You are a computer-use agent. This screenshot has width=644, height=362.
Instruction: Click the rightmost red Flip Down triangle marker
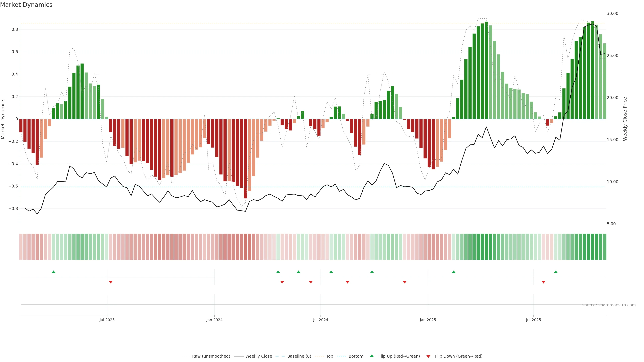coord(544,282)
